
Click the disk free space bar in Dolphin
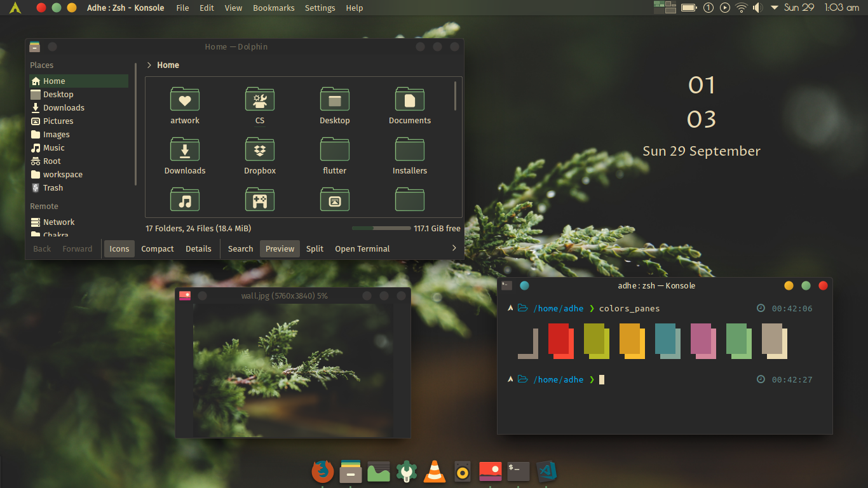tap(381, 228)
